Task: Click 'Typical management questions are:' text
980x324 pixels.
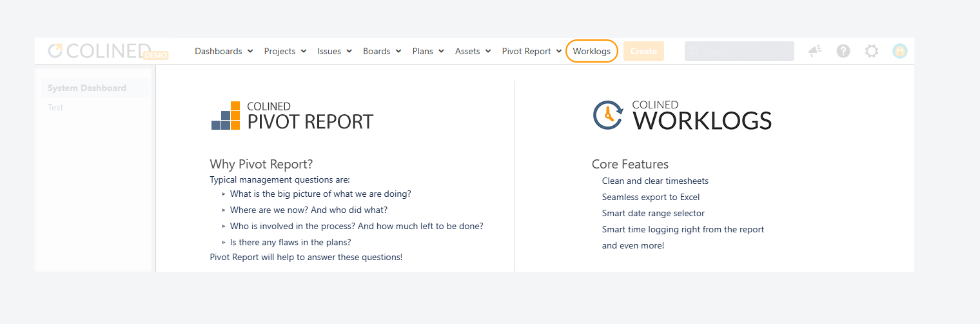Action: [x=280, y=180]
